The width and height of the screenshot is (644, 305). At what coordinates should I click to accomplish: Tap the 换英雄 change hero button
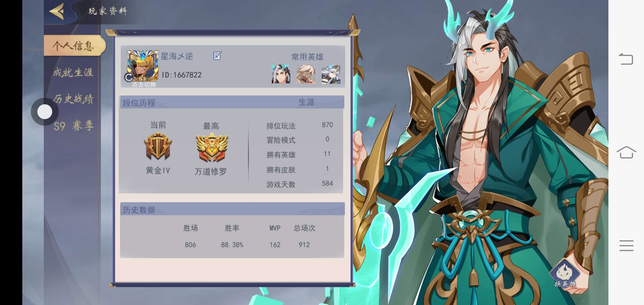(x=565, y=274)
